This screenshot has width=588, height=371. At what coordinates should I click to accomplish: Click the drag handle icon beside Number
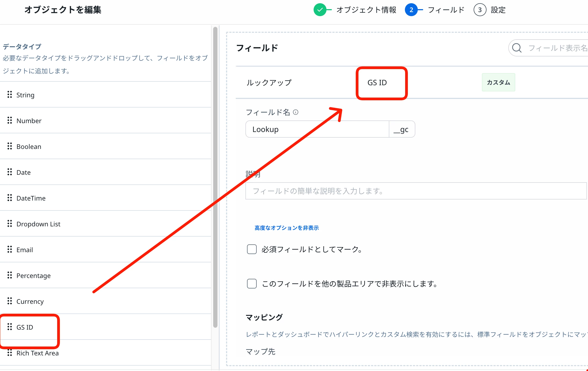tap(10, 120)
